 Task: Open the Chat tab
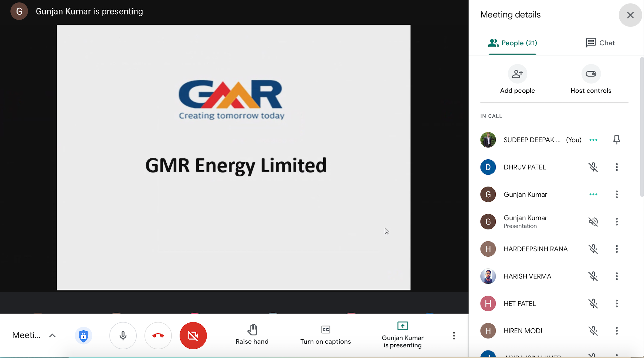pyautogui.click(x=600, y=43)
